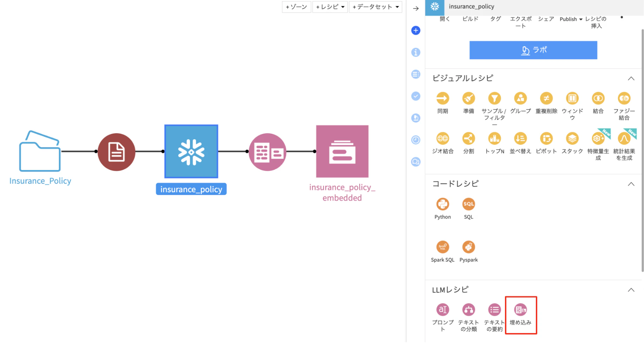
Task: Select the Top N (トップN) recipe
Action: click(x=494, y=138)
